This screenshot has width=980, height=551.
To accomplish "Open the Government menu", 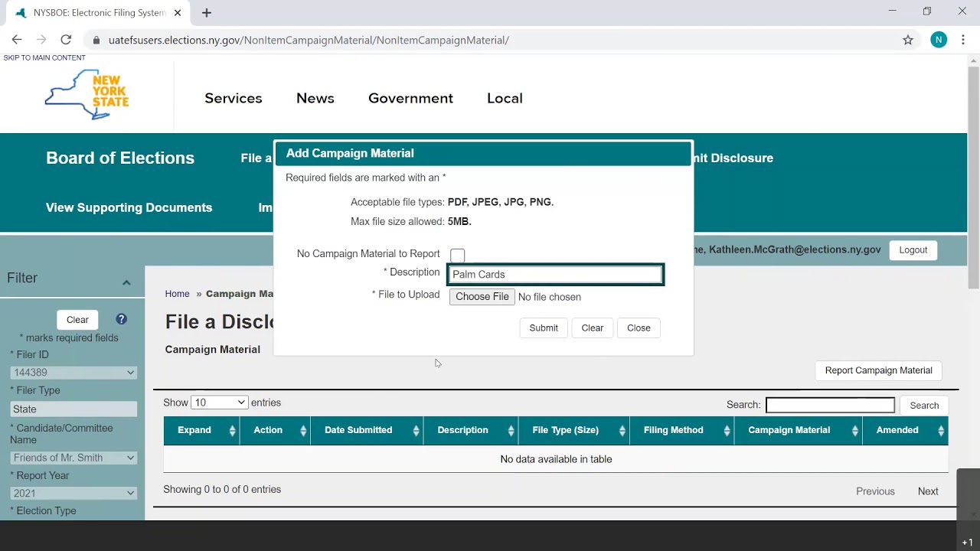I will tap(410, 98).
